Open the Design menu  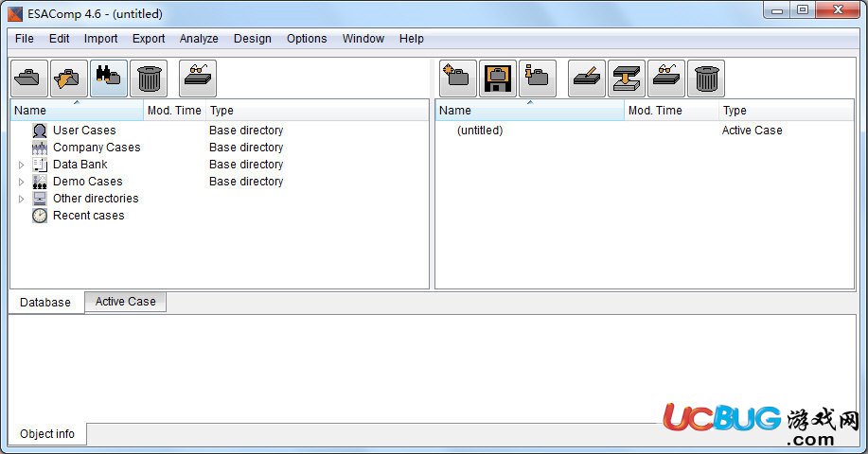pos(253,39)
